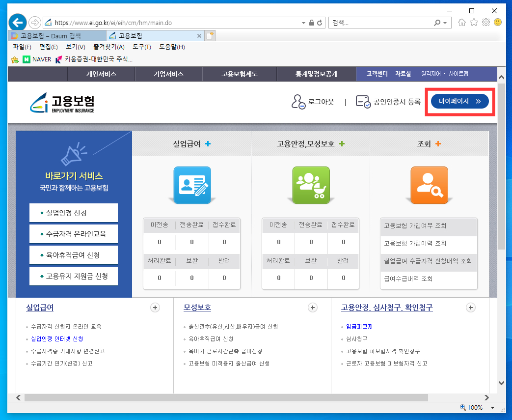Expand the 모성보호 section plus circle
The width and height of the screenshot is (512, 420).
tap(313, 308)
